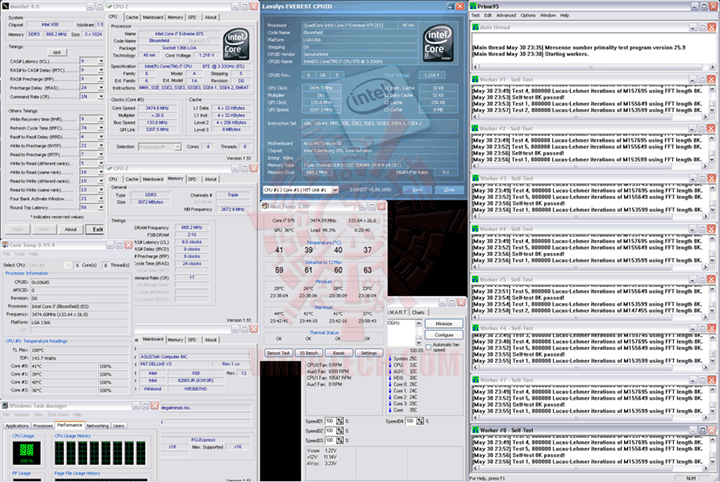The width and height of the screenshot is (720, 482).
Task: Open Applications tab in Windows Task Manager
Action: point(17,426)
